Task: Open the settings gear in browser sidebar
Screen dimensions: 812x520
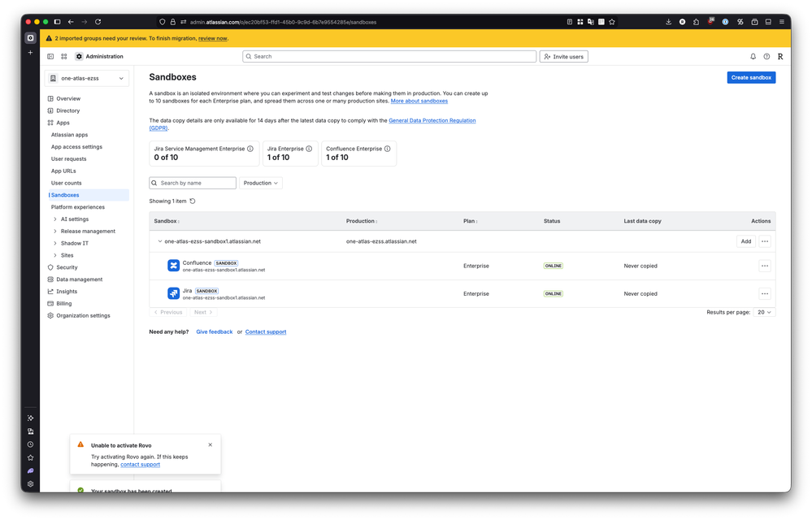Action: tap(31, 484)
